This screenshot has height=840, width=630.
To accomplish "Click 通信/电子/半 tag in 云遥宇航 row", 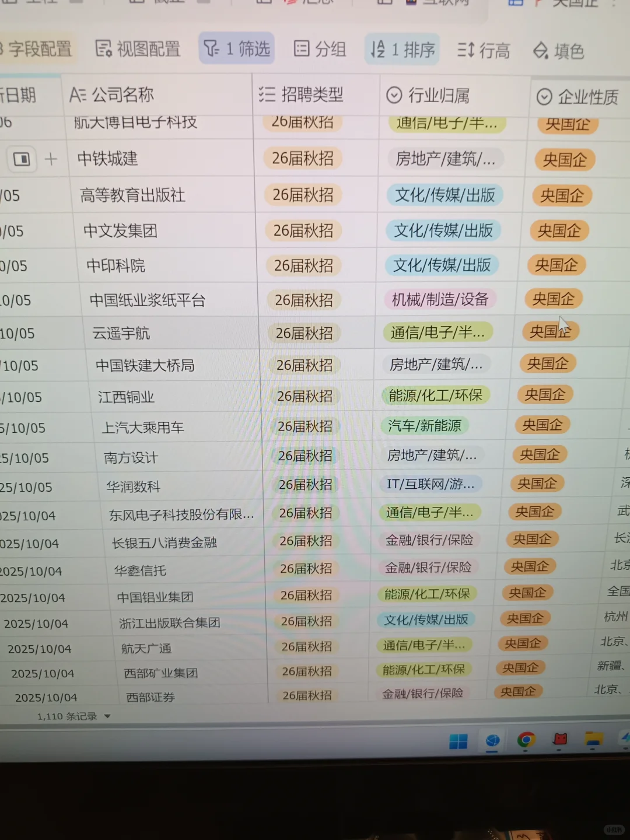I will 437,332.
